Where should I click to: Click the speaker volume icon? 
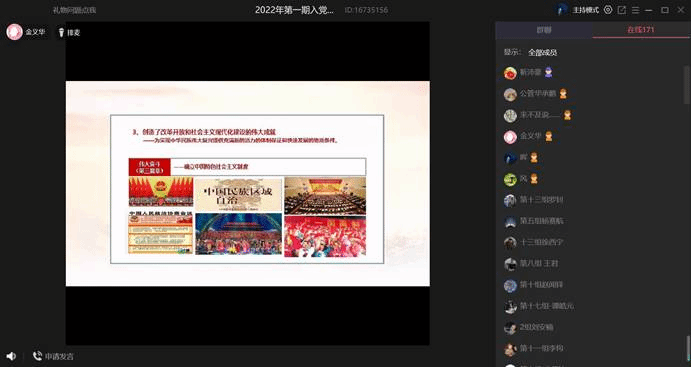click(11, 356)
